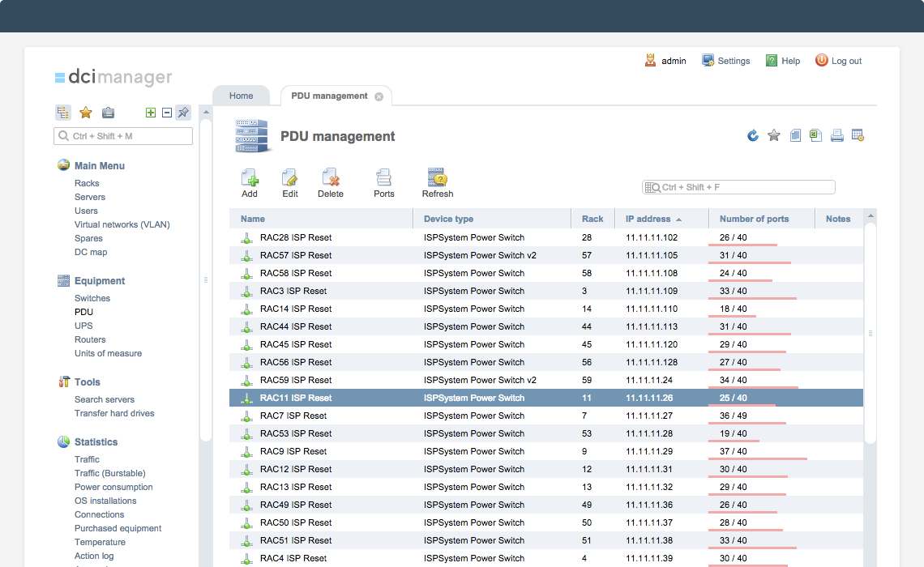Focus the table filter search field
This screenshot has width=924, height=567.
coord(738,187)
